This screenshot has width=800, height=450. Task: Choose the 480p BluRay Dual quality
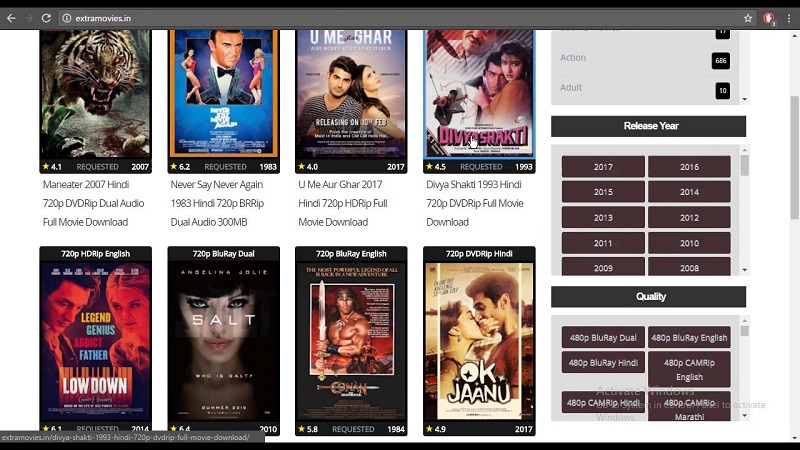pyautogui.click(x=603, y=337)
